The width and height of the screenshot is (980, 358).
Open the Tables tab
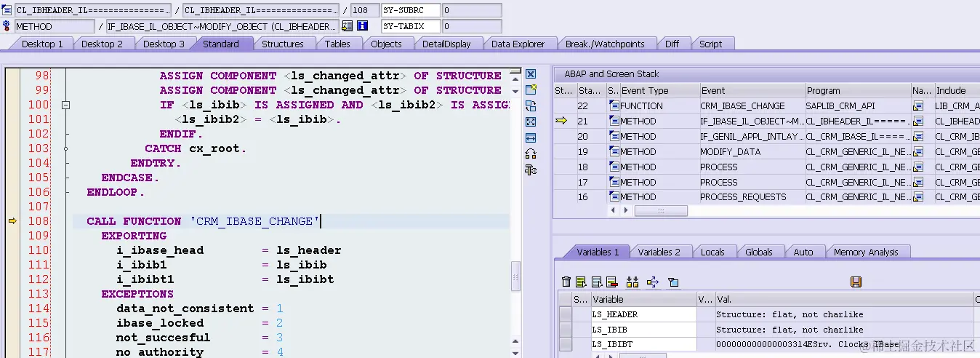[337, 44]
